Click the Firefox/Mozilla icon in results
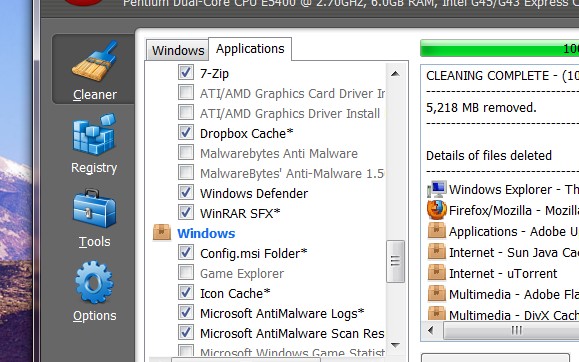Screen dimensions: 579x362 (437, 210)
